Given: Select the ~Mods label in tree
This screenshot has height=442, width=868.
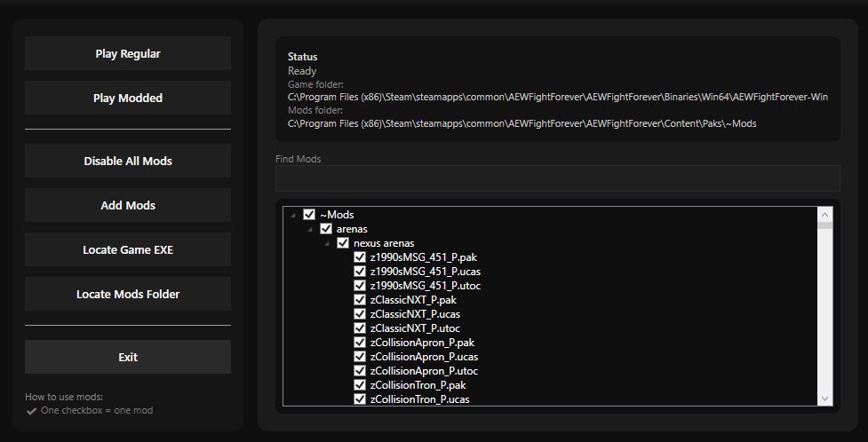Looking at the screenshot, I should point(337,215).
